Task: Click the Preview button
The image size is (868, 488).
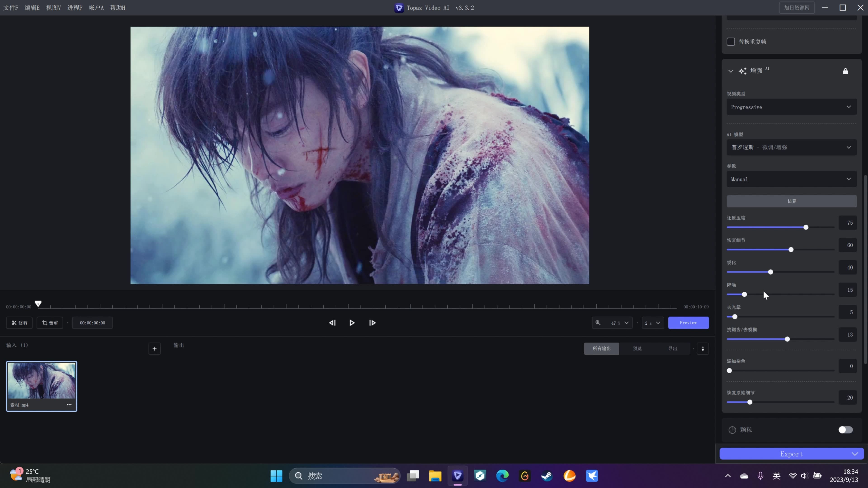Action: (x=688, y=323)
